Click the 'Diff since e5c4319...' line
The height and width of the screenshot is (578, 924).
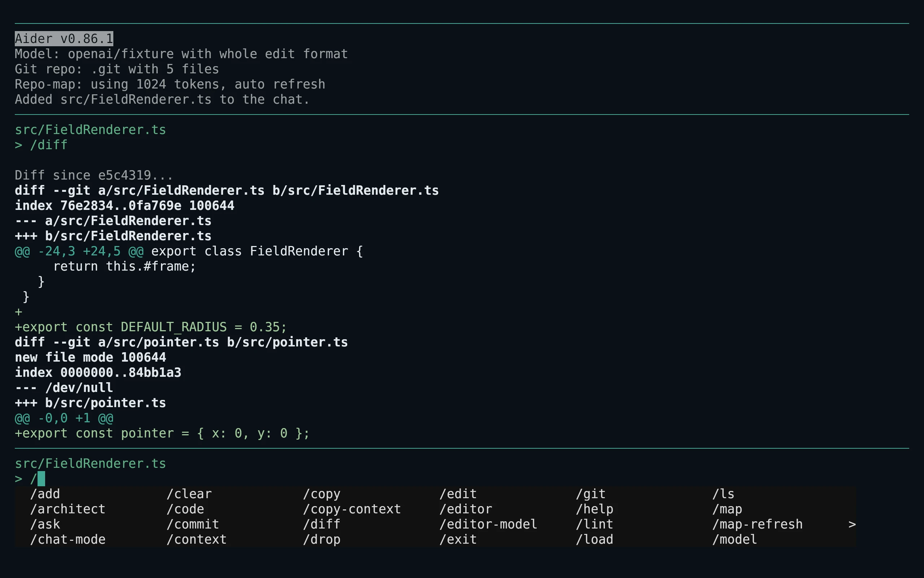94,175
